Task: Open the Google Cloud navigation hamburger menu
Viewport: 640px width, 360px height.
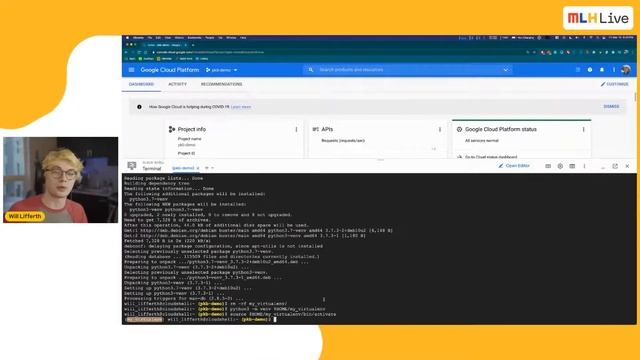Action: click(x=131, y=70)
